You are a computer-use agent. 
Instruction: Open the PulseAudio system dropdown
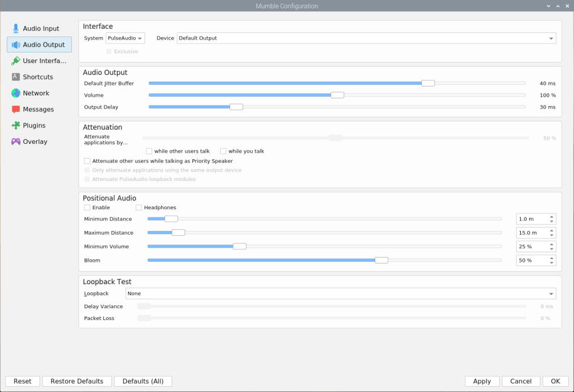coord(125,38)
